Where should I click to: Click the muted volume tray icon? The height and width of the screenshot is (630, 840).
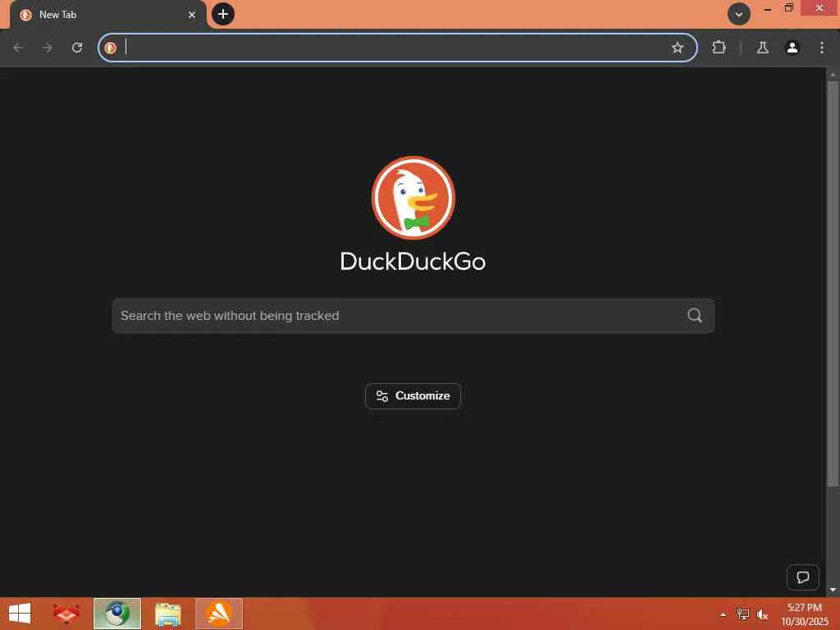pyautogui.click(x=762, y=614)
